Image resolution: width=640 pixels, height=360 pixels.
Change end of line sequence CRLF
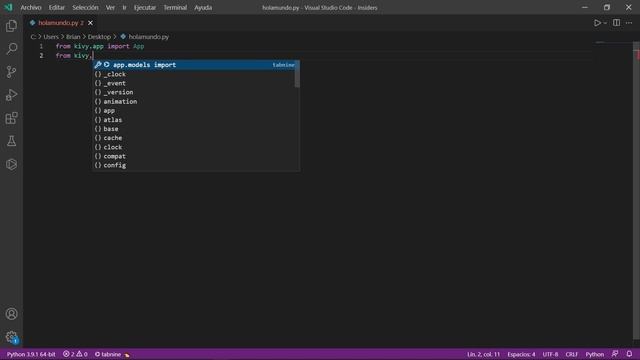tap(571, 354)
